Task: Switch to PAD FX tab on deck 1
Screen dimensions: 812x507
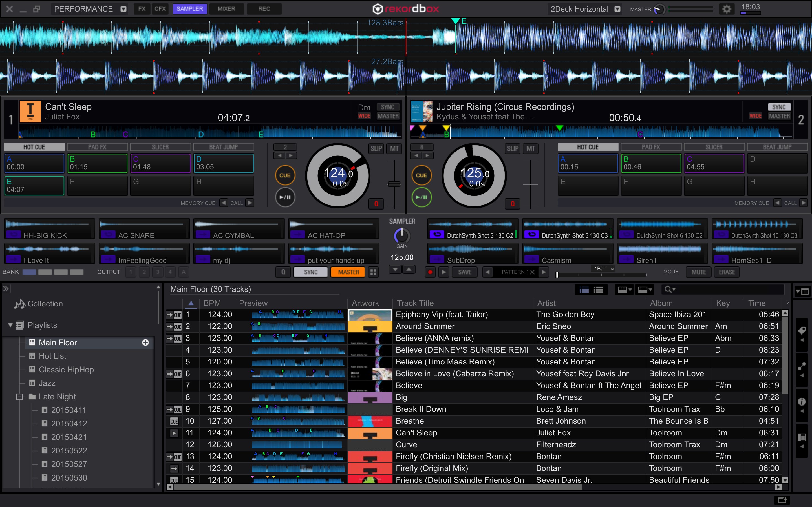Action: click(97, 147)
